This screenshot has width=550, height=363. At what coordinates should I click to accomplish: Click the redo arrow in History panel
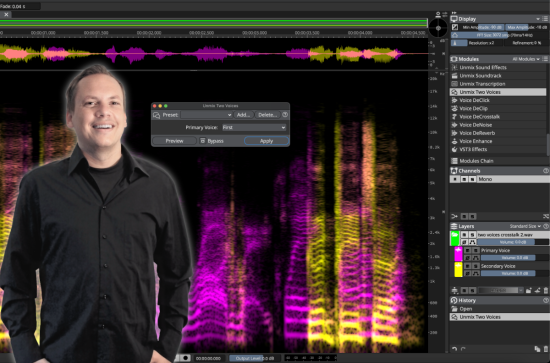coord(463,349)
